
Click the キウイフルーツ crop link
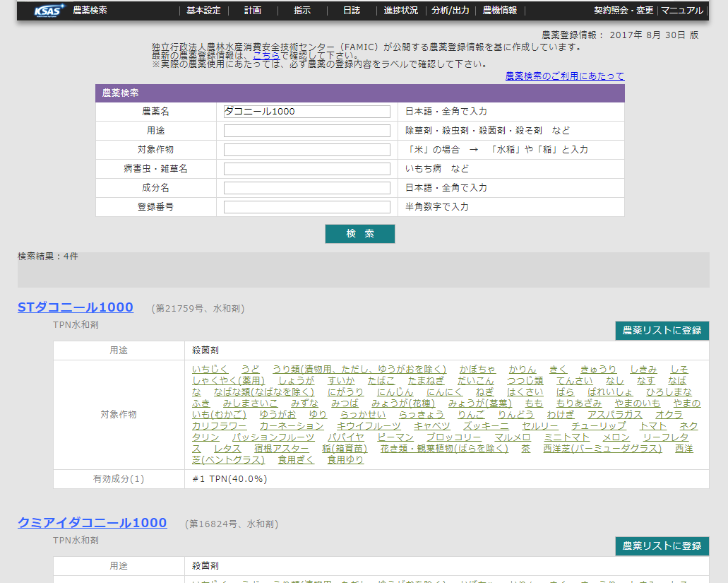click(x=369, y=426)
